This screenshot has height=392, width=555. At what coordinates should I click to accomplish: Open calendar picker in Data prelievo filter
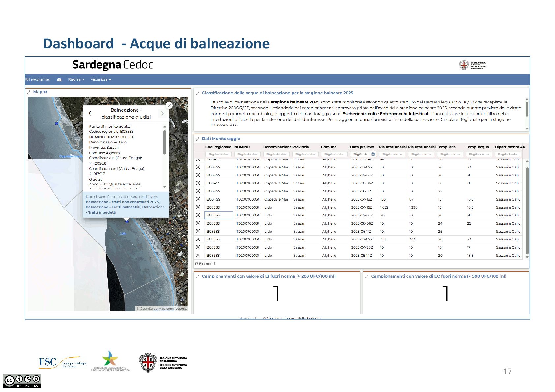coord(373,154)
